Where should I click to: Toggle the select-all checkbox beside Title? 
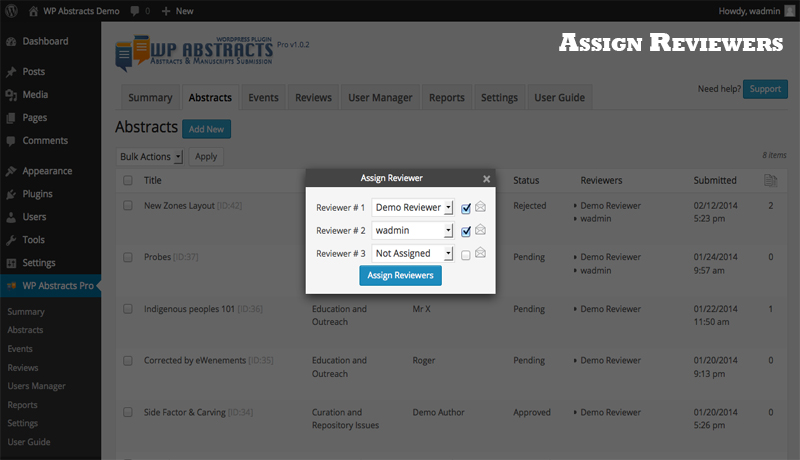coord(128,180)
